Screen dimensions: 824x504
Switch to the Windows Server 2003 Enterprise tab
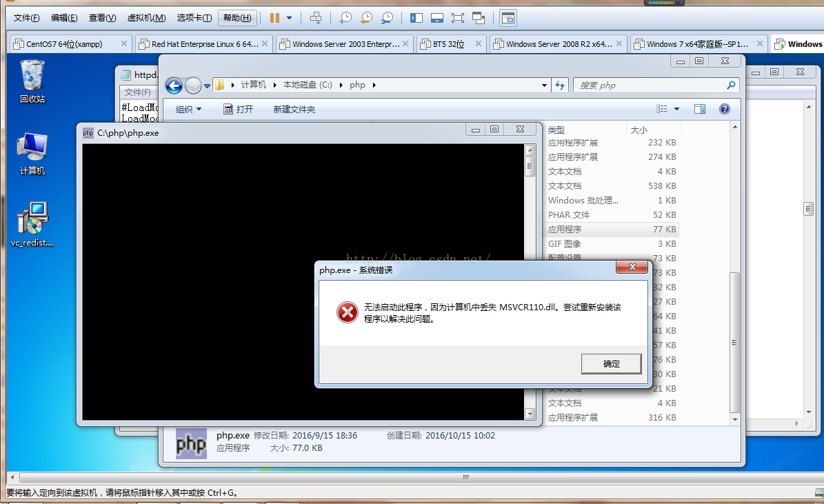pos(345,44)
